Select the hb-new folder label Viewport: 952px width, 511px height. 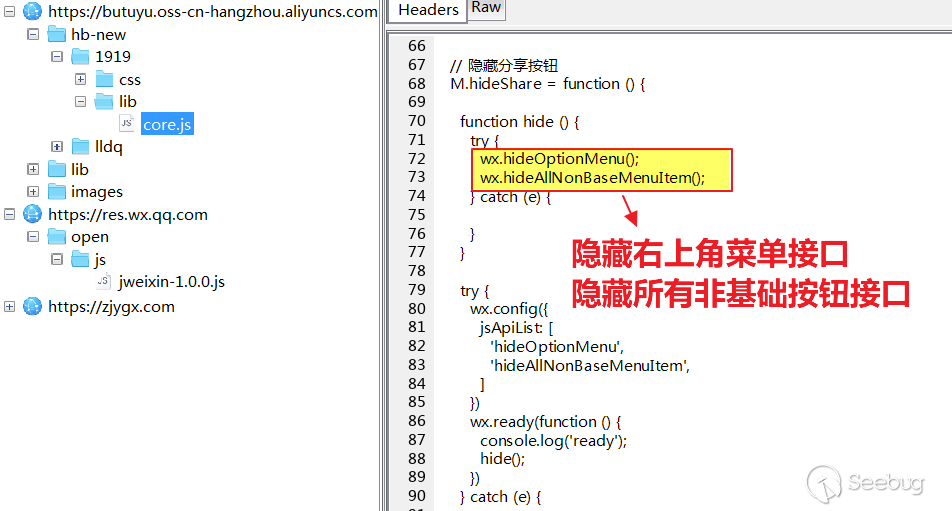pyautogui.click(x=98, y=35)
